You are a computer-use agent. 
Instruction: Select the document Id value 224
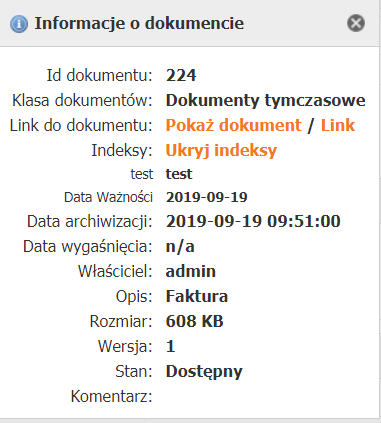point(181,75)
